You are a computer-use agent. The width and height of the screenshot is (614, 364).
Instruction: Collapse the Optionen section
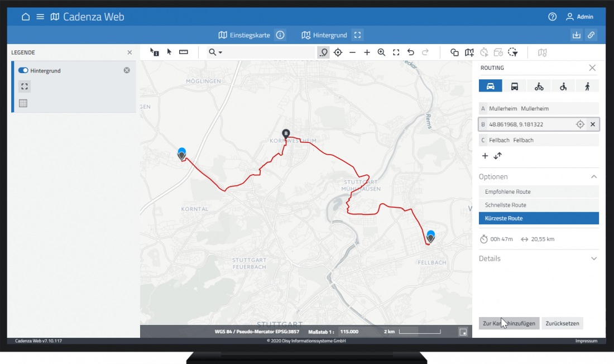click(x=594, y=176)
